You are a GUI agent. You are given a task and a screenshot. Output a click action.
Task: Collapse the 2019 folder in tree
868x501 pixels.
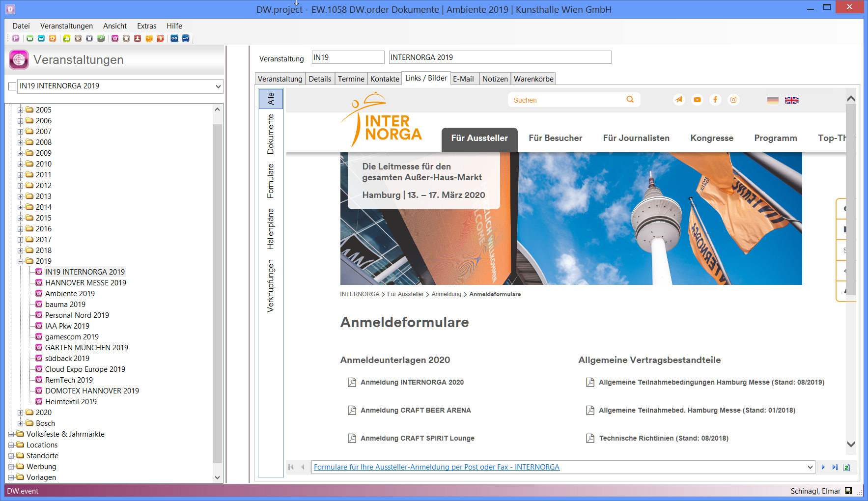[x=21, y=261]
